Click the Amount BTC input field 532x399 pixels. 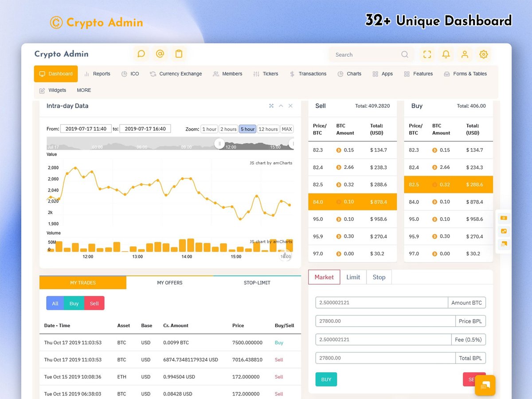(x=380, y=302)
